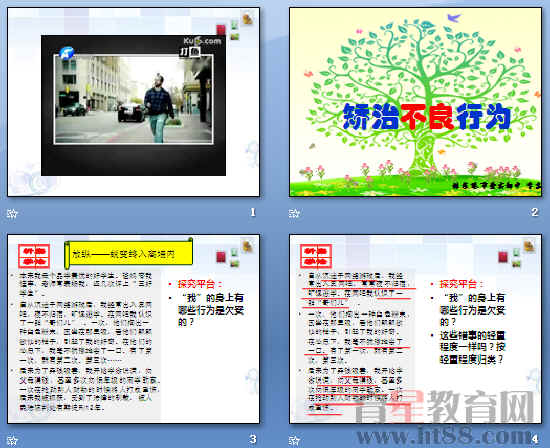Click the Ku6.com logo in the video frame

click(202, 41)
